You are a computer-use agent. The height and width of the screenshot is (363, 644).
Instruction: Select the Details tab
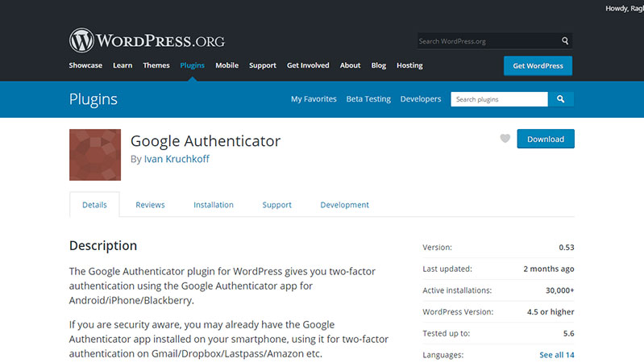pos(94,205)
